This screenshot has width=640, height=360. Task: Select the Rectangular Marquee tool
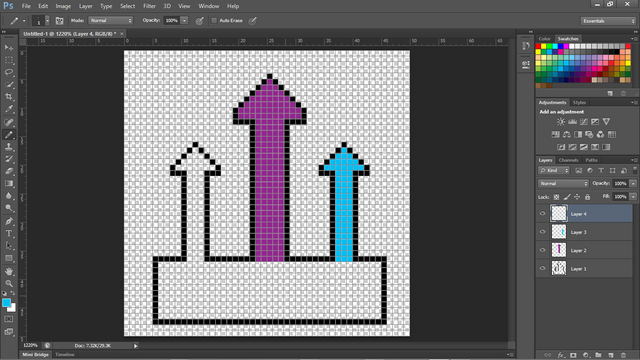(9, 60)
